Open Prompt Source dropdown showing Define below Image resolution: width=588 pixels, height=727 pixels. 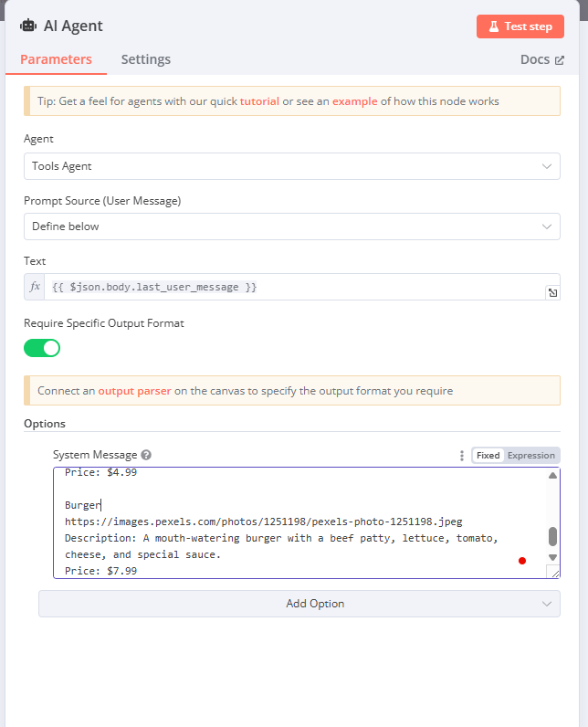click(292, 227)
